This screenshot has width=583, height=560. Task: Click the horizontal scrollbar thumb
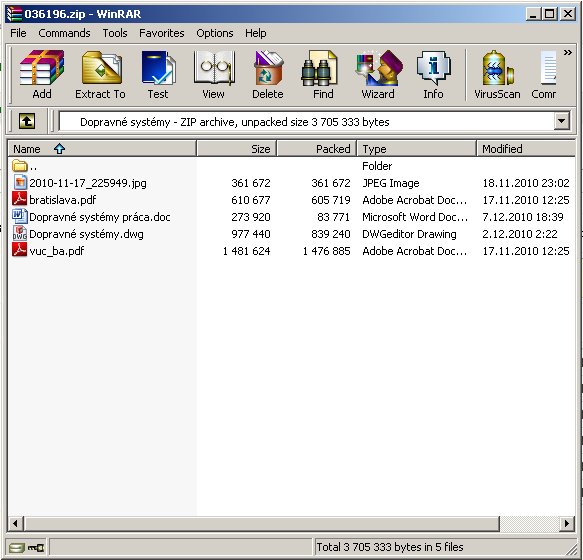tap(261, 524)
